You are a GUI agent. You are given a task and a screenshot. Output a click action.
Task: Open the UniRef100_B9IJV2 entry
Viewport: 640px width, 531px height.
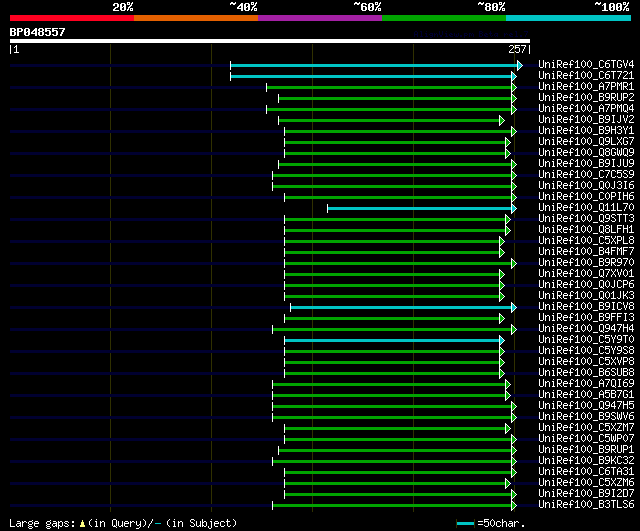[x=586, y=120]
